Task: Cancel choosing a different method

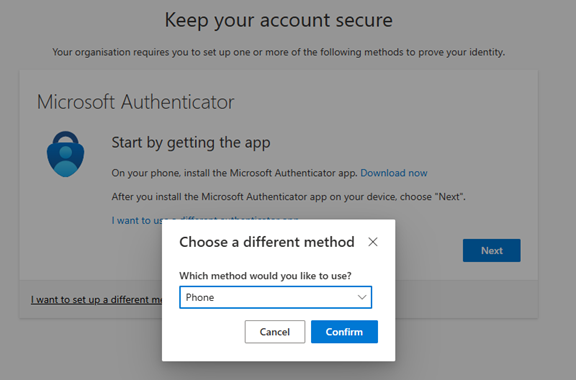Action: 275,331
